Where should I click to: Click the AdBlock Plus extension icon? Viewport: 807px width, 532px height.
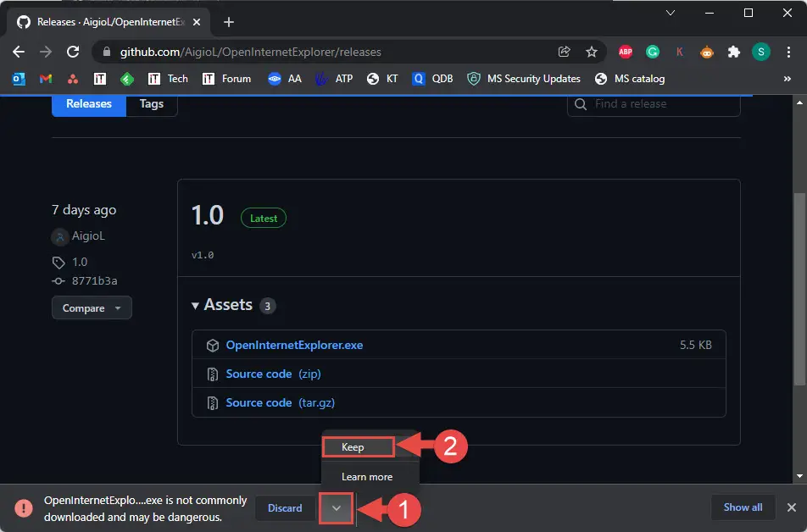point(626,52)
